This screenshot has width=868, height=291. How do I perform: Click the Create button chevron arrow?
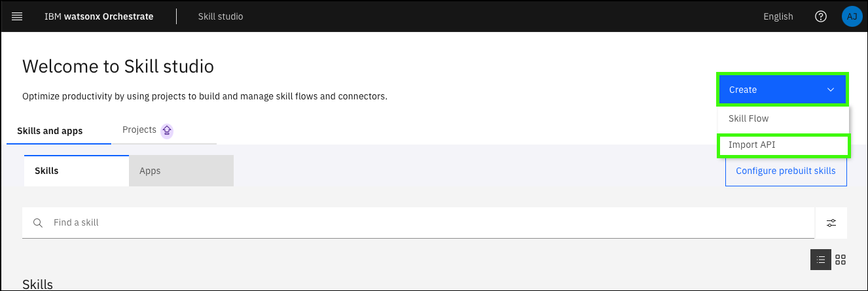(x=831, y=90)
